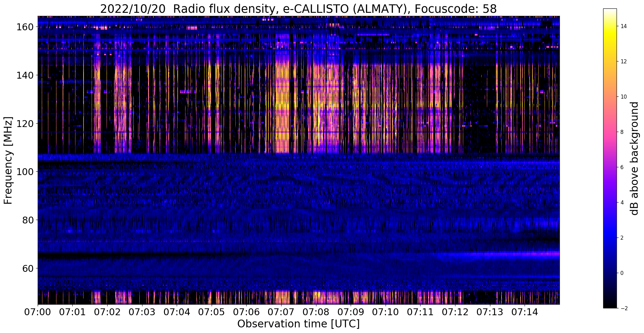
Task: Click the colorbar 12 tick label
Action: (x=624, y=61)
